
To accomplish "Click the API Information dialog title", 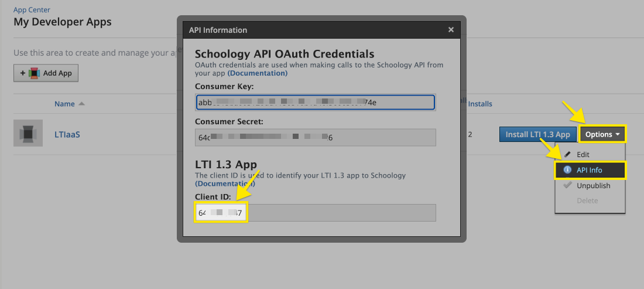I will click(x=218, y=30).
